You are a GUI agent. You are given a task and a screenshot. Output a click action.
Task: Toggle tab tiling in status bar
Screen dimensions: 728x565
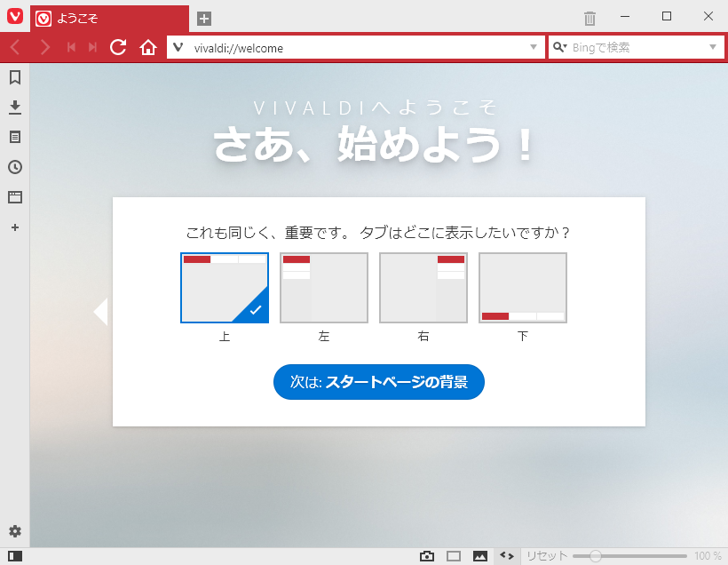coord(454,556)
